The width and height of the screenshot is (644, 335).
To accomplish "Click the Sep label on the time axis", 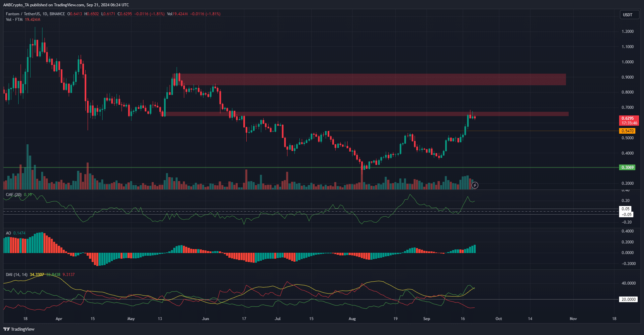I will [x=427, y=319].
